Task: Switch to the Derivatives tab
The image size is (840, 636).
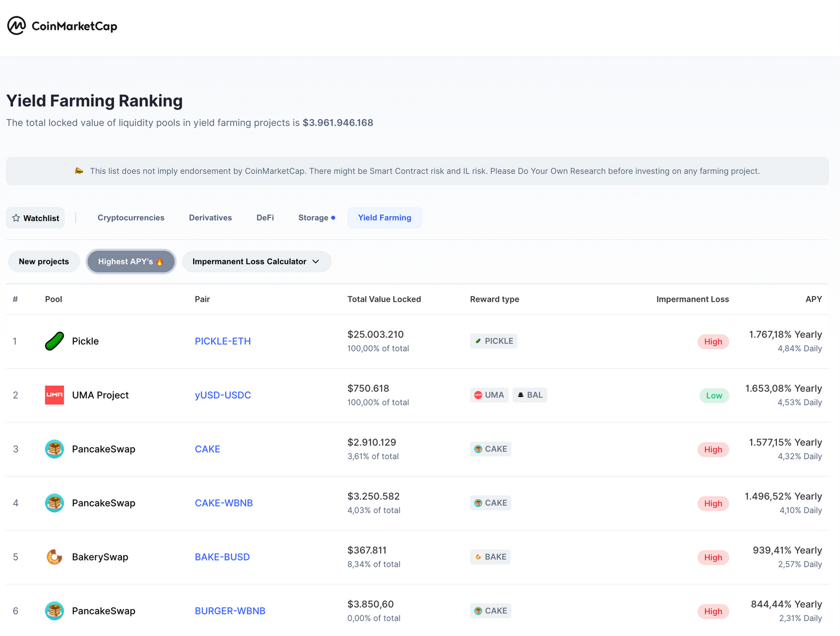Action: coord(211,218)
